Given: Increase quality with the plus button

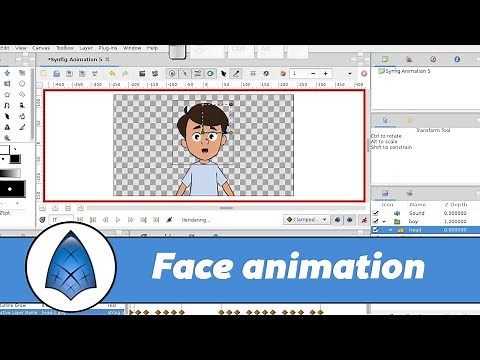Looking at the screenshot, I should (x=326, y=73).
